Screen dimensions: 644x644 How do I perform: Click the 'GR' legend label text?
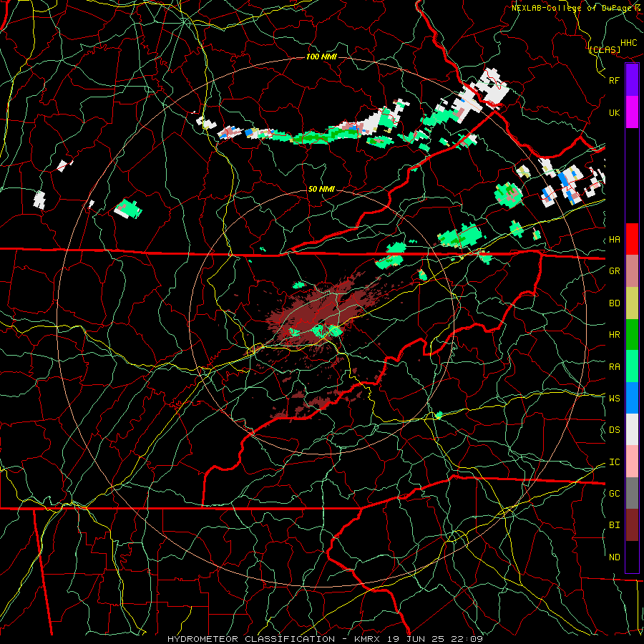point(614,271)
